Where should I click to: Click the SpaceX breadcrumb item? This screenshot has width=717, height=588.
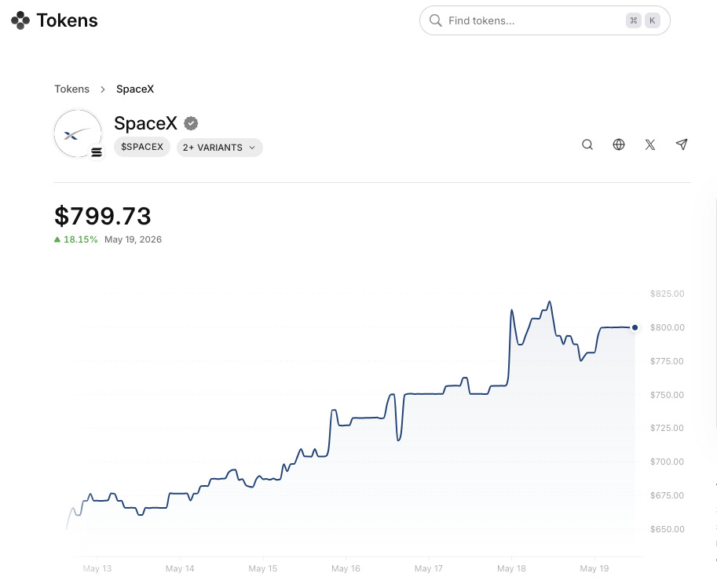pyautogui.click(x=135, y=89)
